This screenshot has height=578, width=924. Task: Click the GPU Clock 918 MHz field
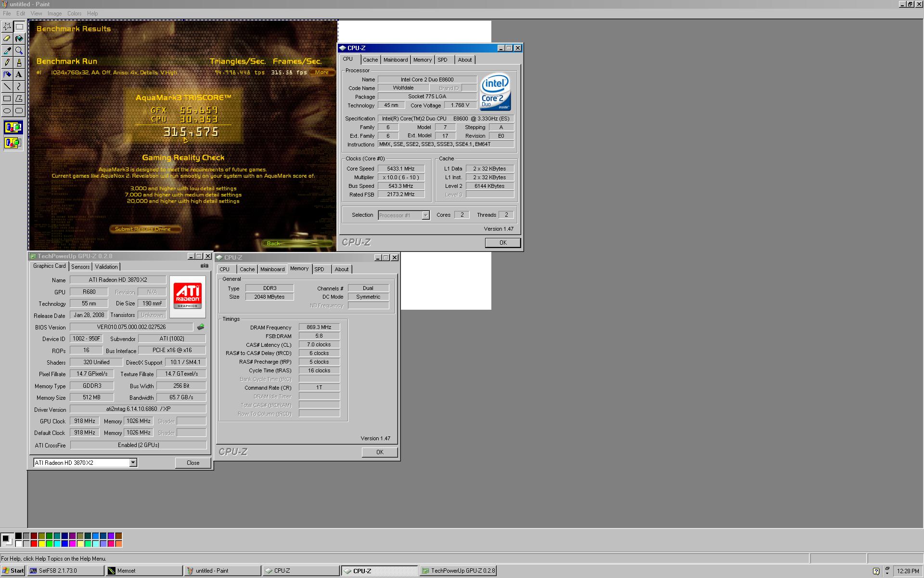click(85, 421)
